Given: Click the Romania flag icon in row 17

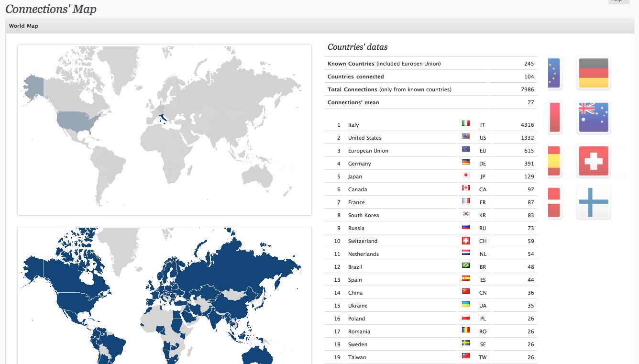Looking at the screenshot, I should [465, 330].
